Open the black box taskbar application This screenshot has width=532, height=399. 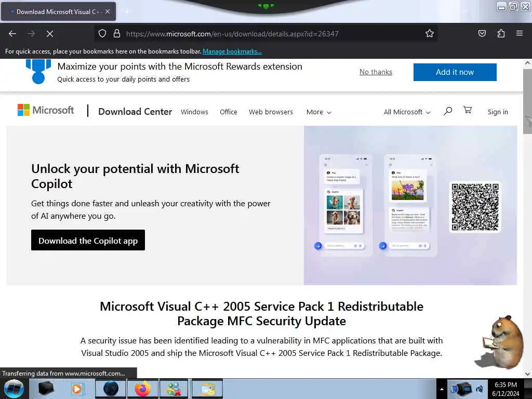click(46, 389)
